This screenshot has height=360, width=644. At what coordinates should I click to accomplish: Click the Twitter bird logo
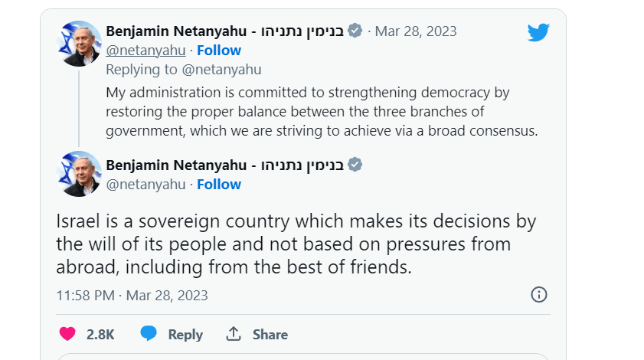pyautogui.click(x=538, y=31)
